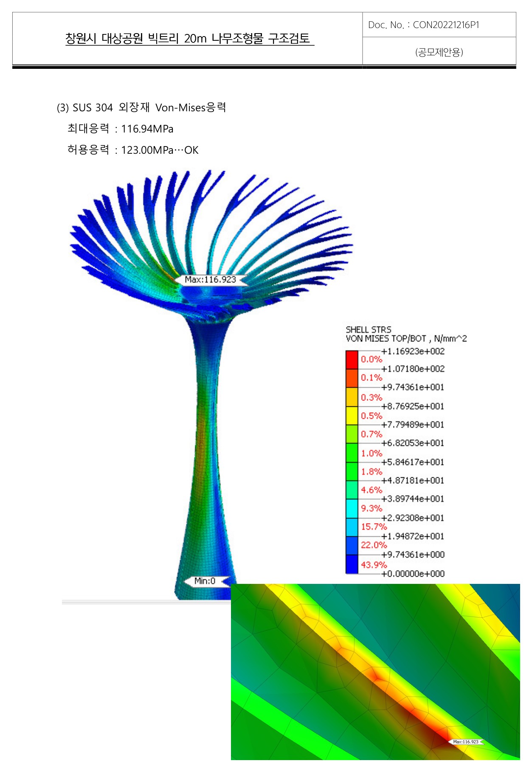Click the 22.0% percentage label
This screenshot has width=532, height=772.
point(374,545)
